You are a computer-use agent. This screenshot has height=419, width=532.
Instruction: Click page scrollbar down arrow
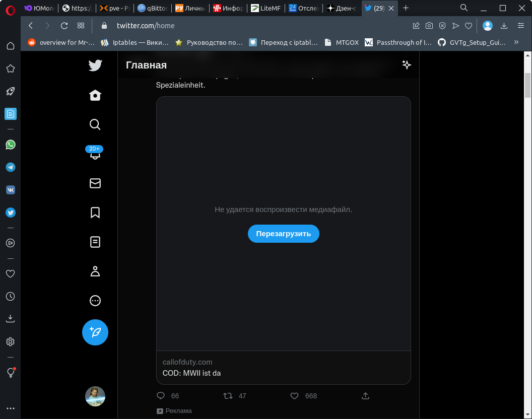pos(527,414)
